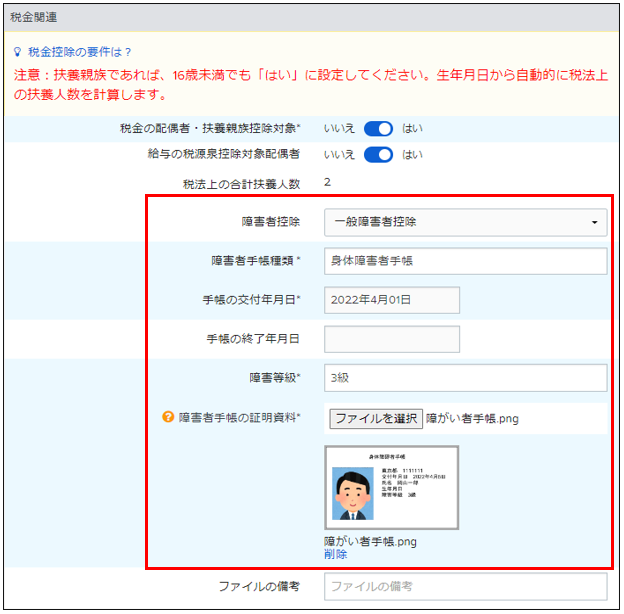Select the 手帳の交付年月日 date field
Image resolution: width=624 pixels, height=614 pixels.
pos(392,300)
